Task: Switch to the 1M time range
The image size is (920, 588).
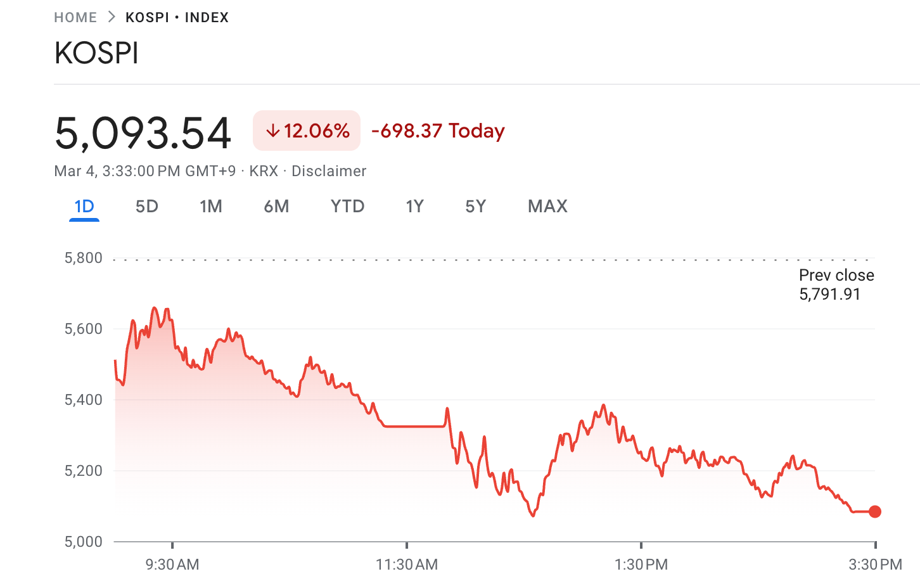Action: click(x=211, y=206)
